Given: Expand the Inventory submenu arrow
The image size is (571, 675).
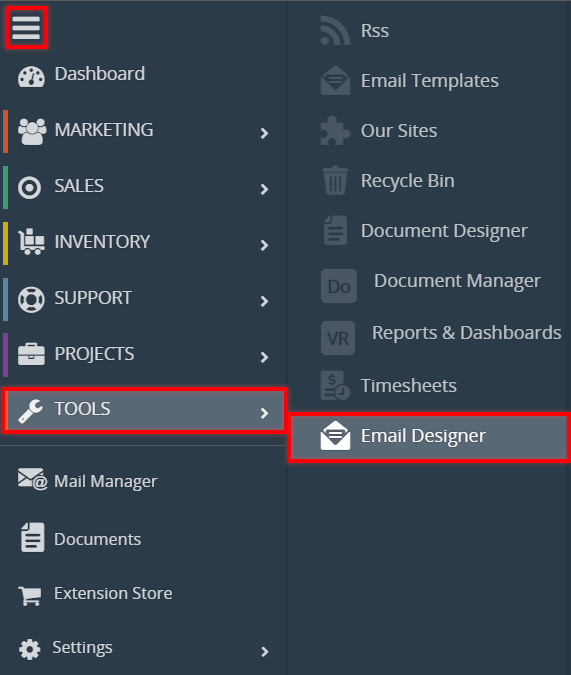Looking at the screenshot, I should 264,245.
